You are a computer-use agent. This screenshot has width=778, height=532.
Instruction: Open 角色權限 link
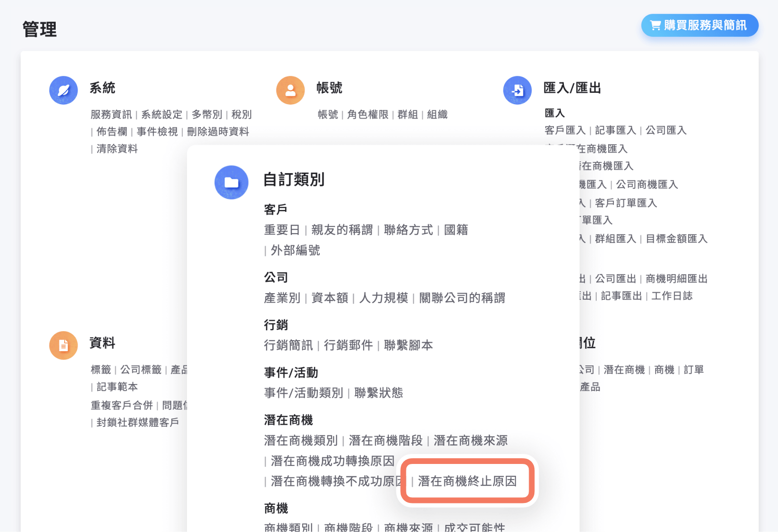pyautogui.click(x=368, y=115)
